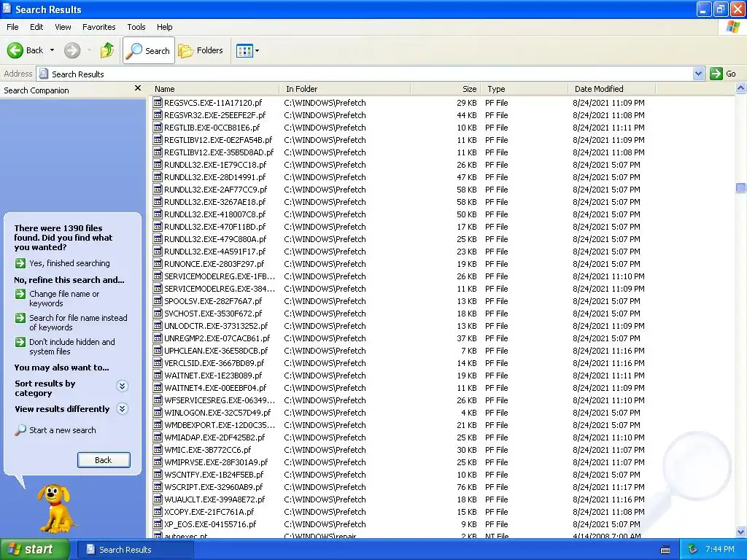Select the XP_EOS.EXE-04155716.pf file icon

[x=158, y=524]
